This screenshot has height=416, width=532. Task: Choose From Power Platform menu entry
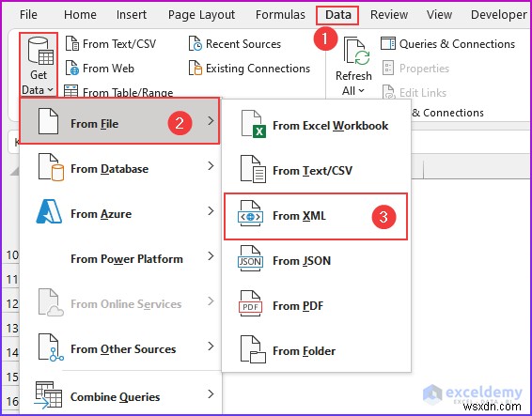127,259
